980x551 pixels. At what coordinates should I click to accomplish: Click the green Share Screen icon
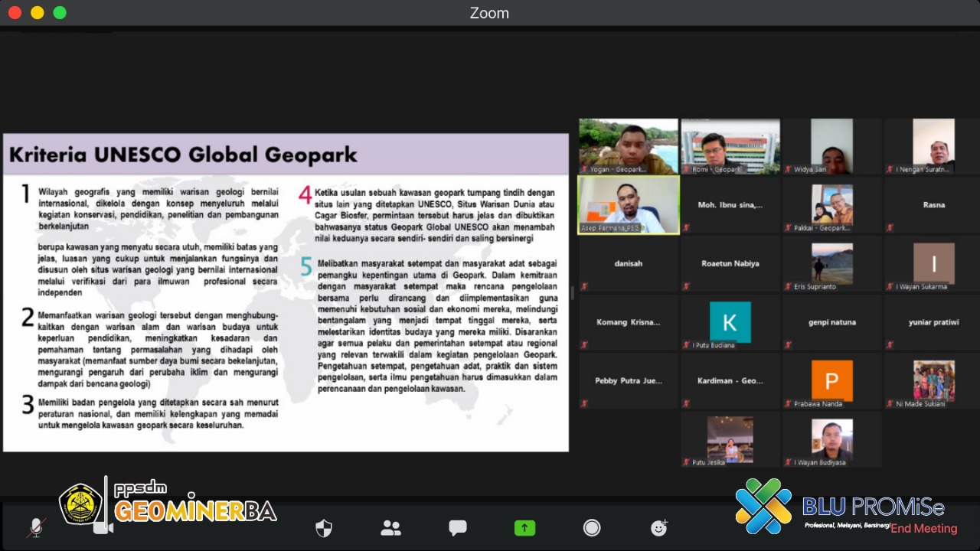coord(524,528)
